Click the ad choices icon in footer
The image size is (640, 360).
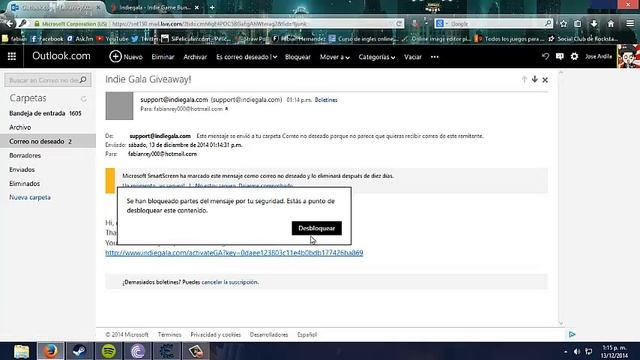coord(572,334)
